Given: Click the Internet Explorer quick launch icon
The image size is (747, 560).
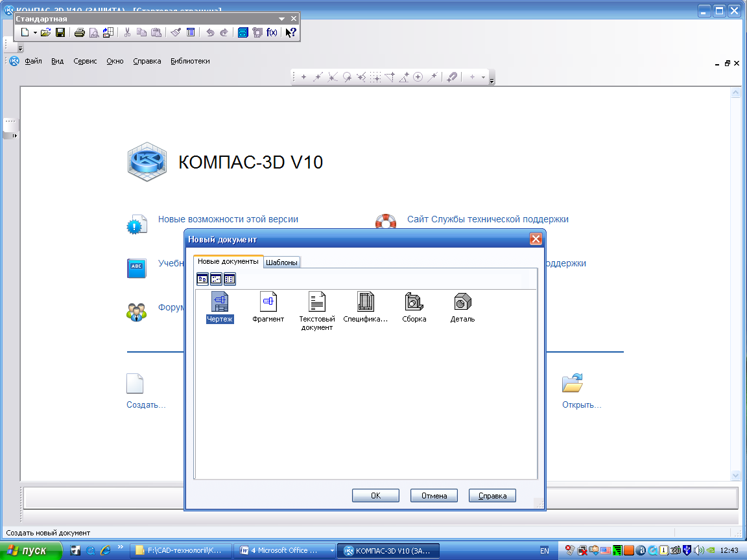Looking at the screenshot, I should point(105,550).
